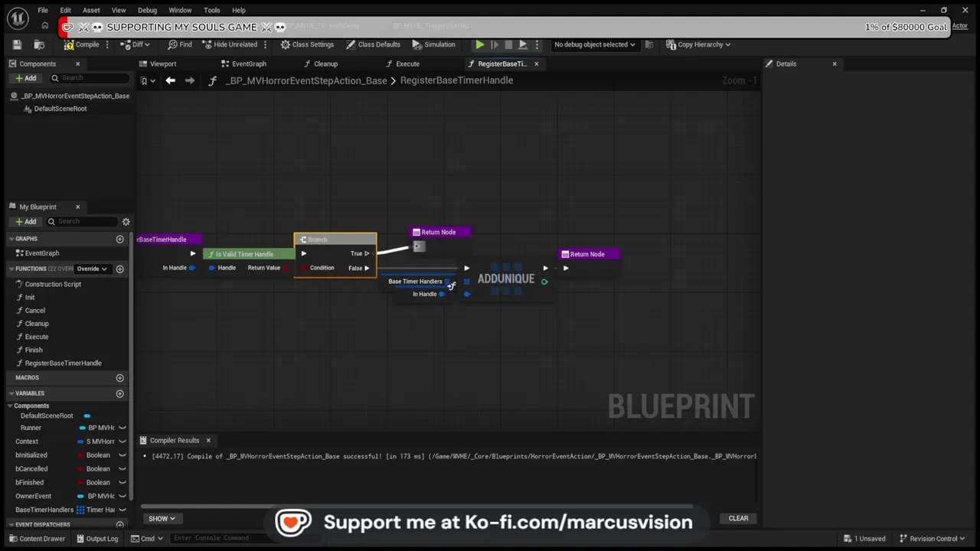Click the Stop playback icon
Image resolution: width=980 pixels, height=551 pixels.
508,44
